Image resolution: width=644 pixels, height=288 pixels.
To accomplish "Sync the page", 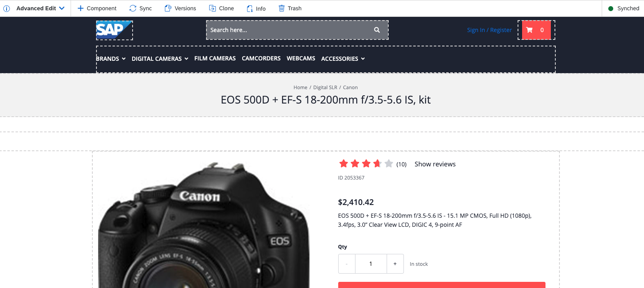I will [140, 8].
